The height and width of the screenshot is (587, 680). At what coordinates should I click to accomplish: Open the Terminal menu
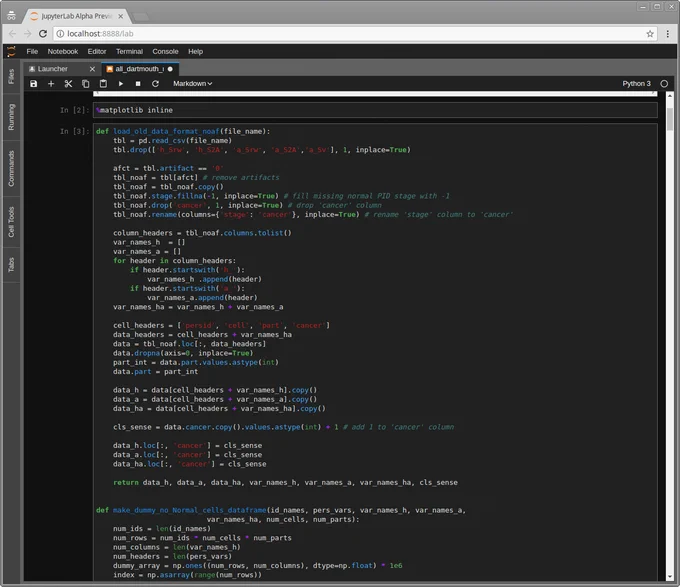[x=129, y=51]
